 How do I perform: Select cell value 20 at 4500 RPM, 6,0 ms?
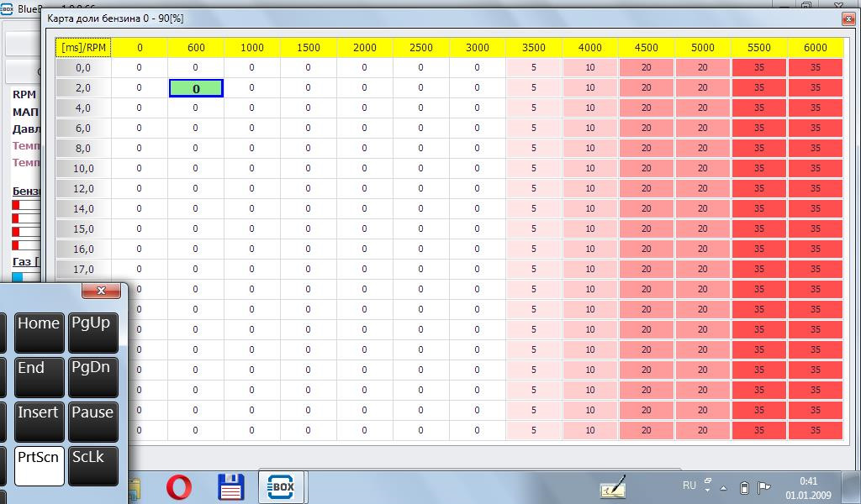click(647, 129)
